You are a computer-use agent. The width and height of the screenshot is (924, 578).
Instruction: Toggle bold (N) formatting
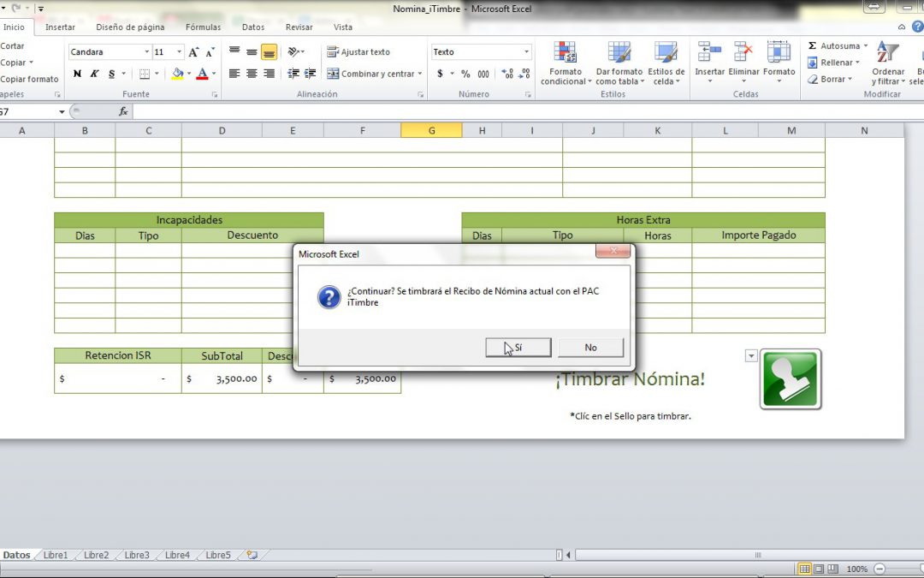tap(78, 74)
